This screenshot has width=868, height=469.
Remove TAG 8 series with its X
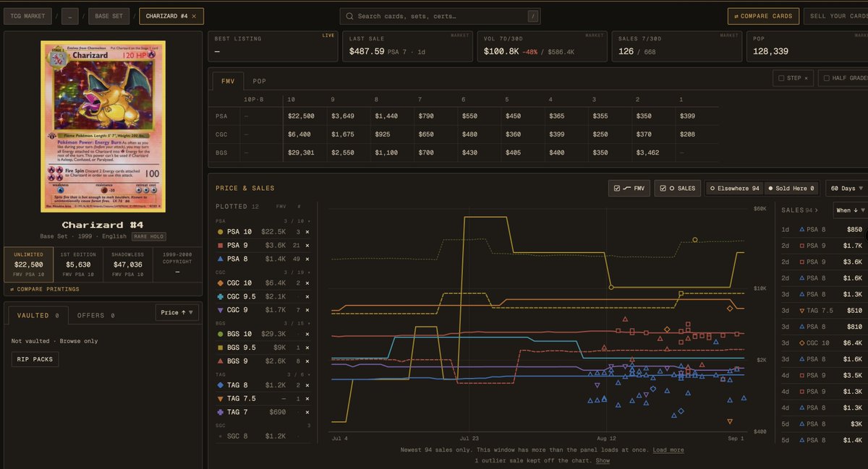click(x=307, y=386)
